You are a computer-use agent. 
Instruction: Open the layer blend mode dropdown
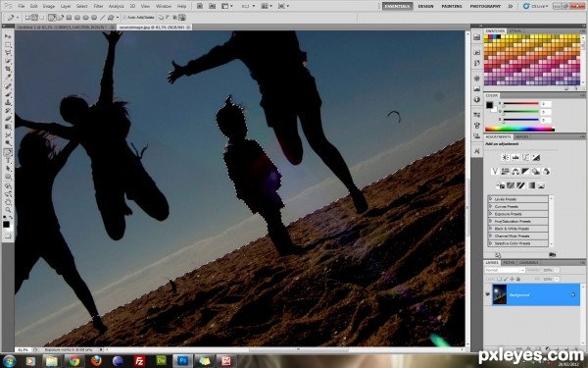point(505,271)
